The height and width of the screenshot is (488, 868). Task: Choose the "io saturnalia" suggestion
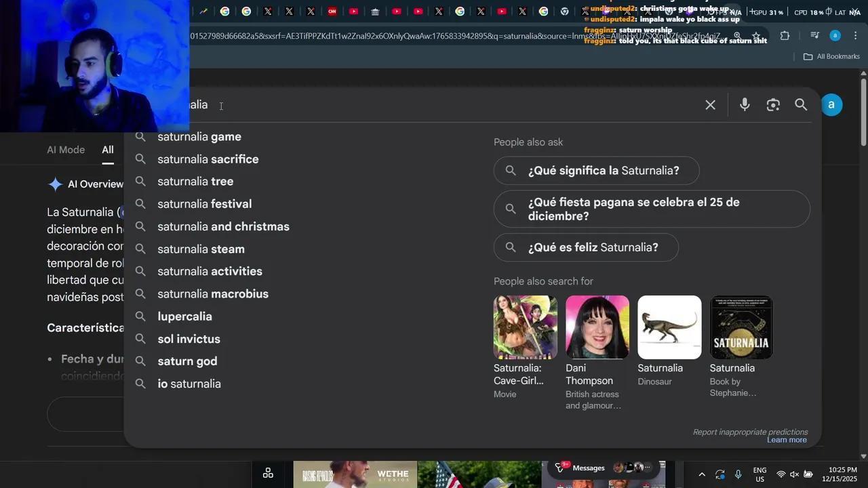pyautogui.click(x=189, y=384)
